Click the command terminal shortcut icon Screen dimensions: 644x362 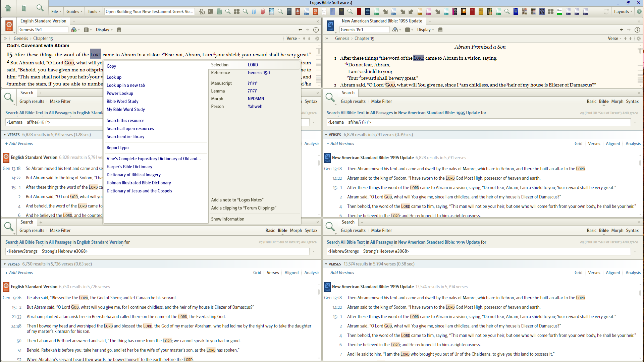211,11
